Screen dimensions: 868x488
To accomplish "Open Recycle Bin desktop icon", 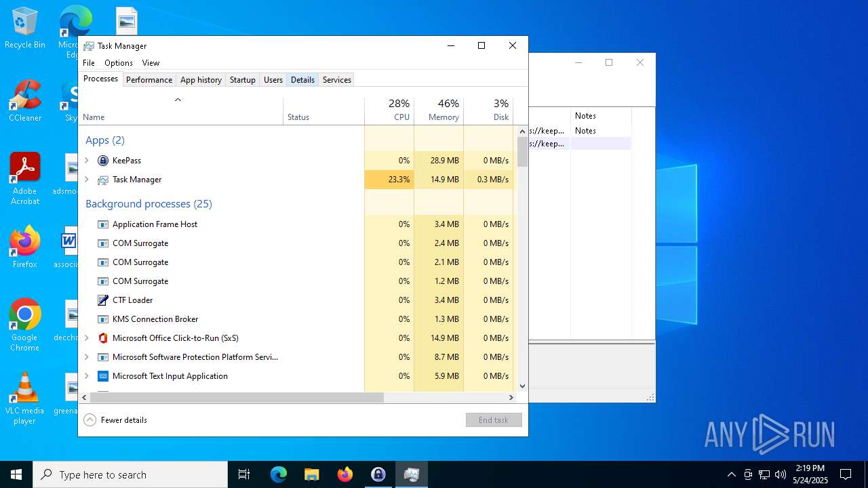I will tap(25, 28).
